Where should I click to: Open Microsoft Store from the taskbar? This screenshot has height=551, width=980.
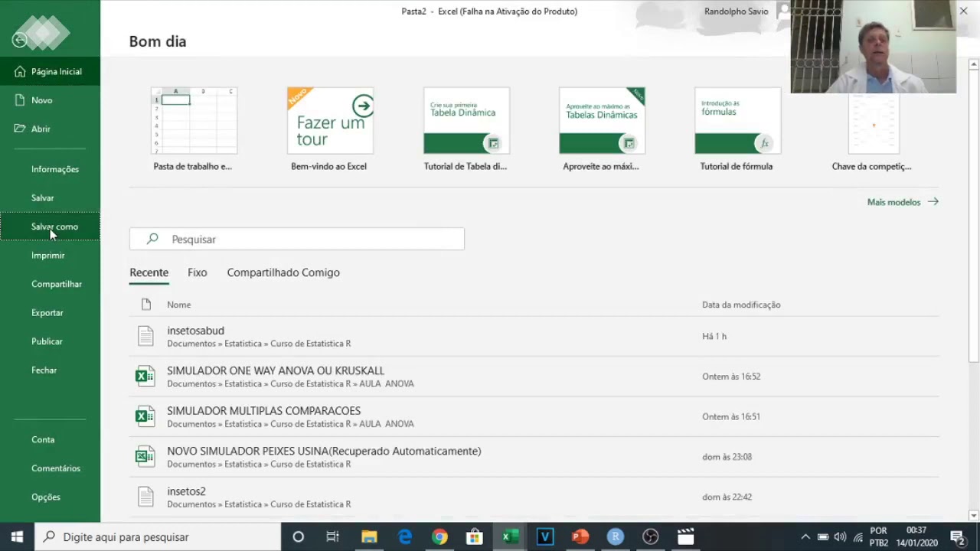coord(475,536)
